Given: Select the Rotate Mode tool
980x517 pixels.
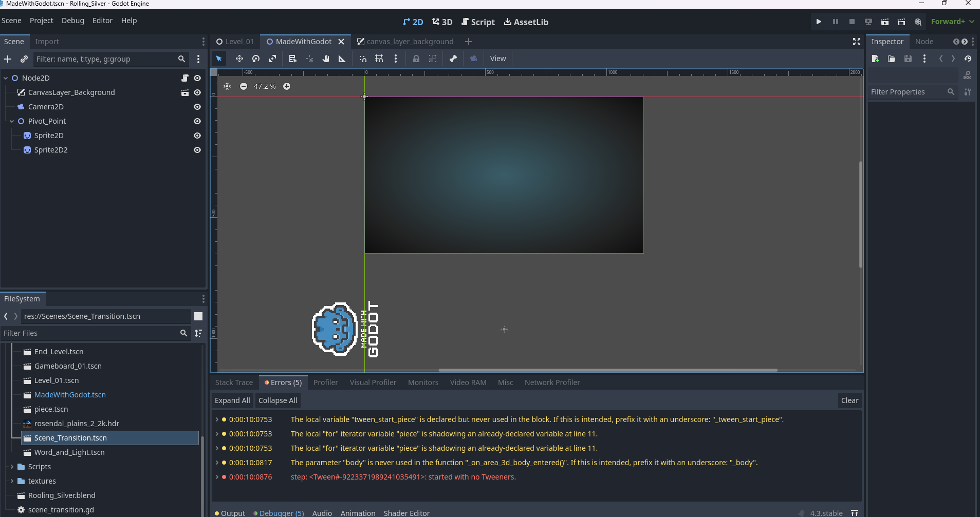Looking at the screenshot, I should point(256,59).
